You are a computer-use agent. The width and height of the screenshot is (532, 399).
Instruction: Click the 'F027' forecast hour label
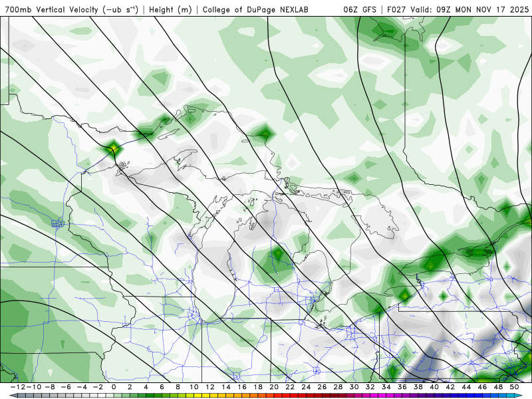(396, 9)
